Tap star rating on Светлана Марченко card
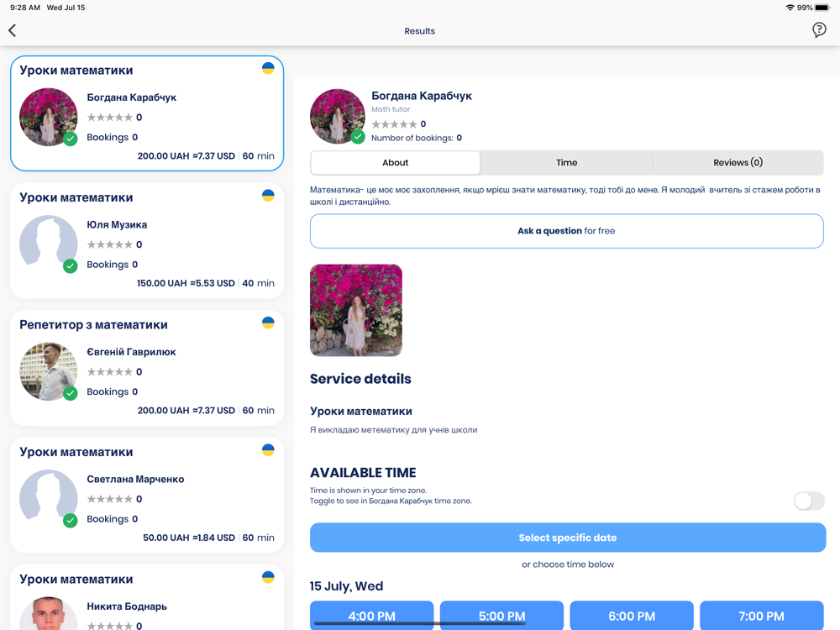 [110, 499]
